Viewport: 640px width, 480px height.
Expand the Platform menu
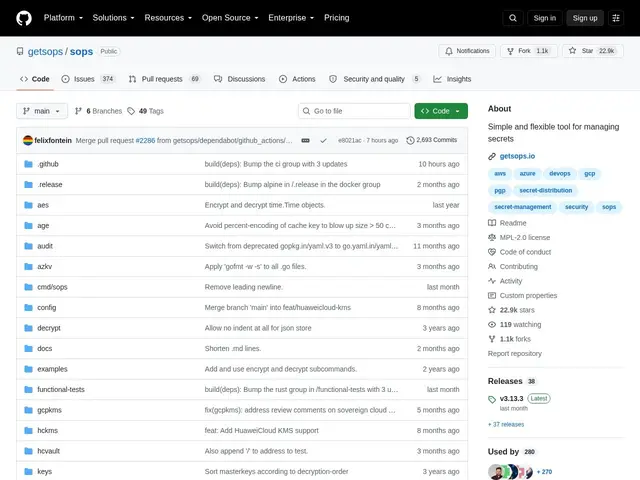click(x=63, y=18)
